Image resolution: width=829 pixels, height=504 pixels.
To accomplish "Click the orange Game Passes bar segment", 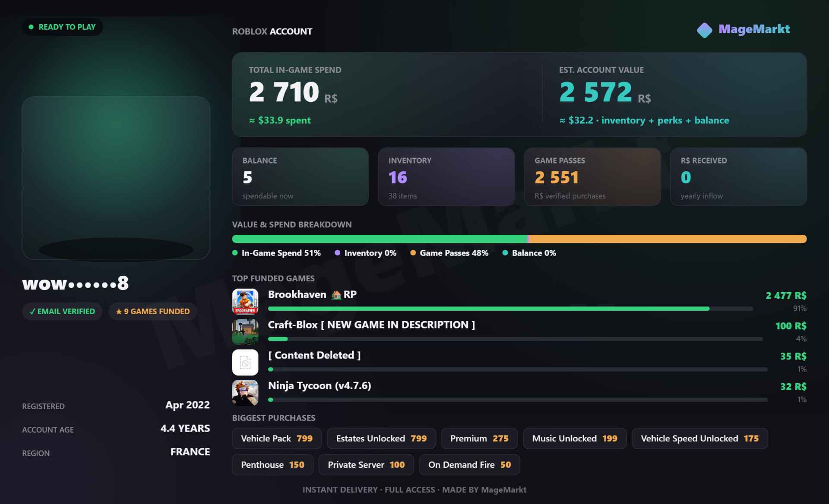I will pos(668,239).
